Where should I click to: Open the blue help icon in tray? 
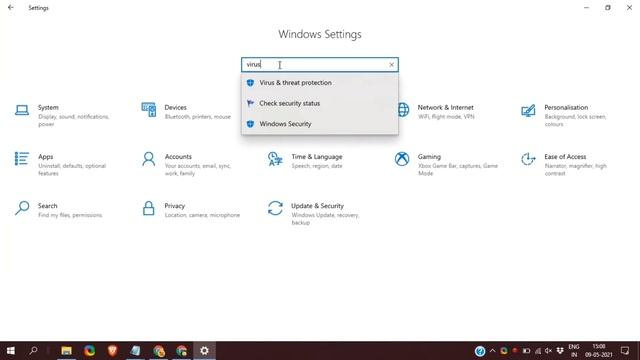tap(480, 351)
